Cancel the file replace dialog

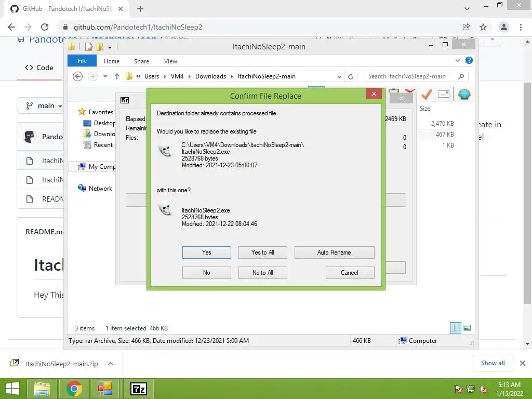[x=350, y=273]
